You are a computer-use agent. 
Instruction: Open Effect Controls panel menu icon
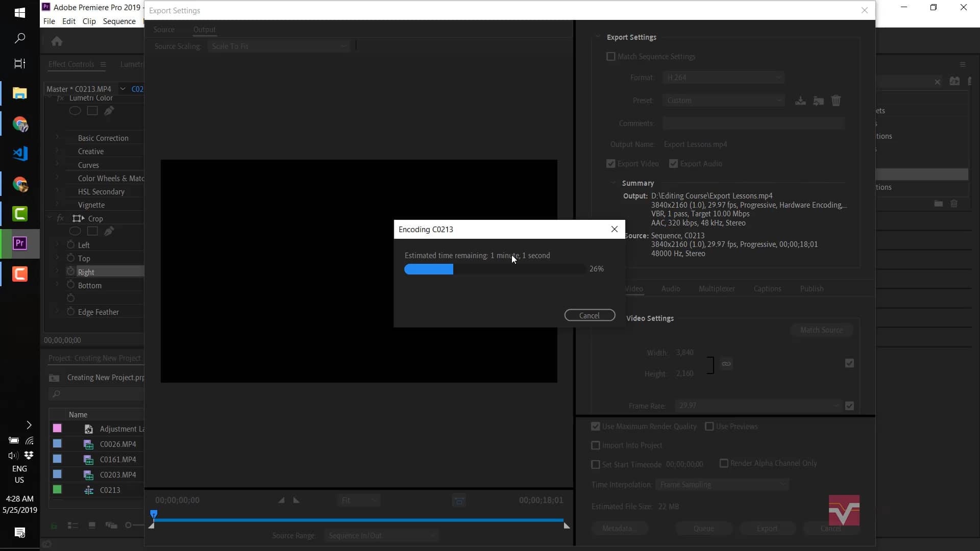coord(103,64)
